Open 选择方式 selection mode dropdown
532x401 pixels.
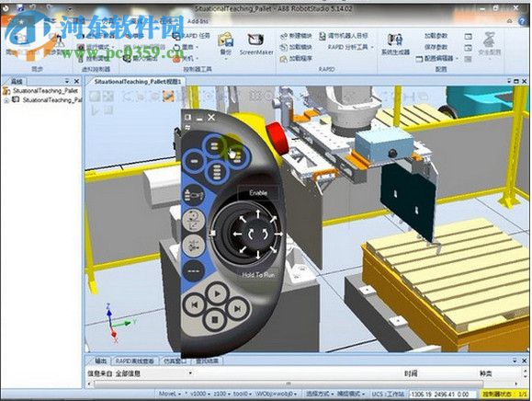tap(320, 394)
